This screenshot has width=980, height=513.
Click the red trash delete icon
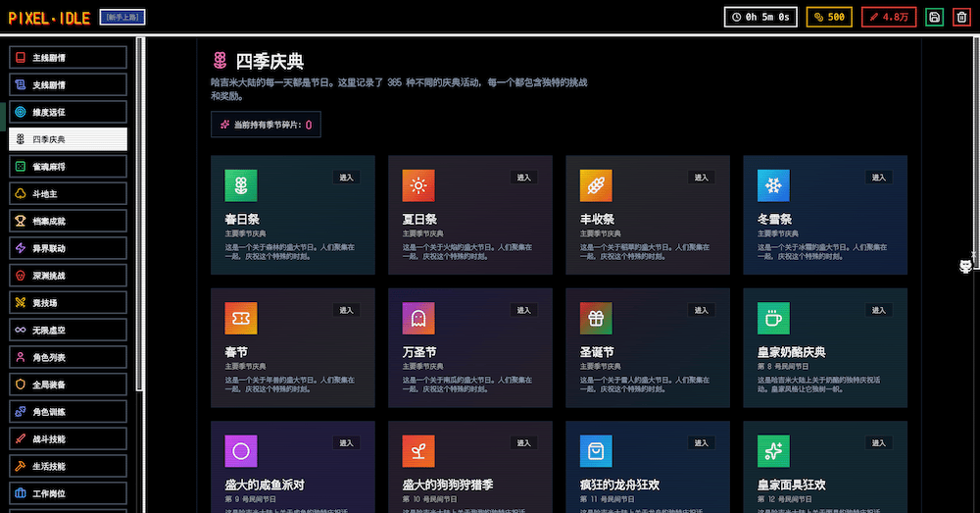(960, 17)
